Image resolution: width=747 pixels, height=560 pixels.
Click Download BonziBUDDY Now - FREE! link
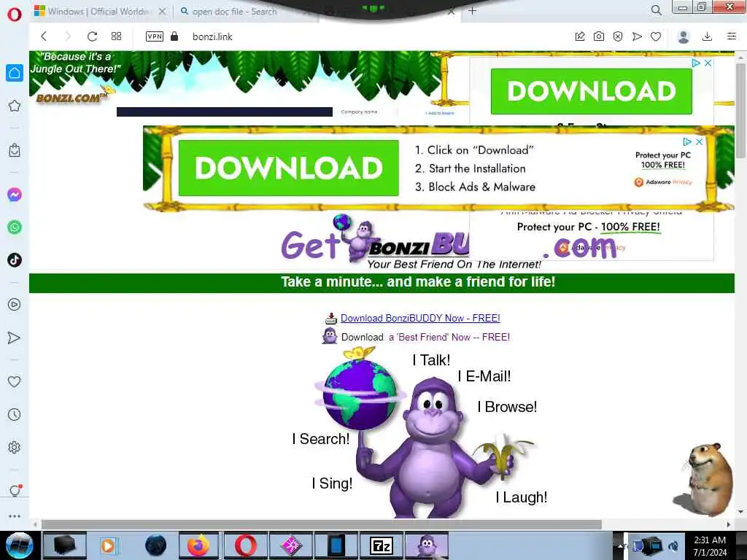pos(420,318)
